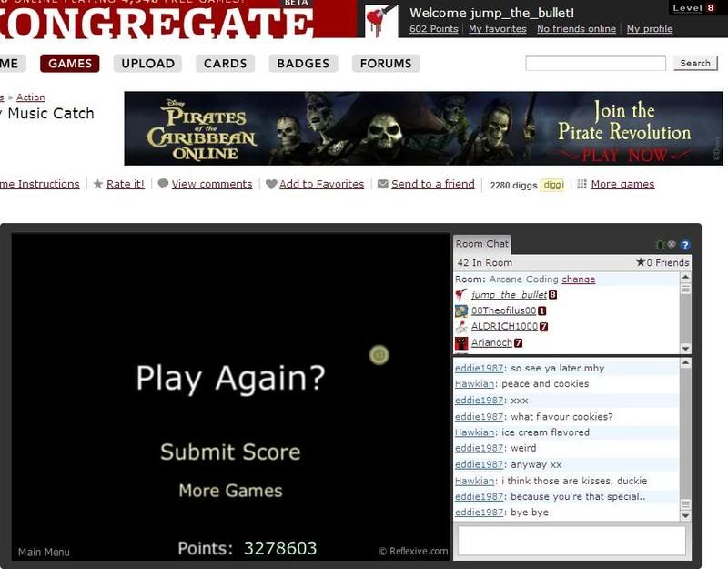This screenshot has height=569, width=728.
Task: Click the change room link
Action: pyautogui.click(x=578, y=279)
